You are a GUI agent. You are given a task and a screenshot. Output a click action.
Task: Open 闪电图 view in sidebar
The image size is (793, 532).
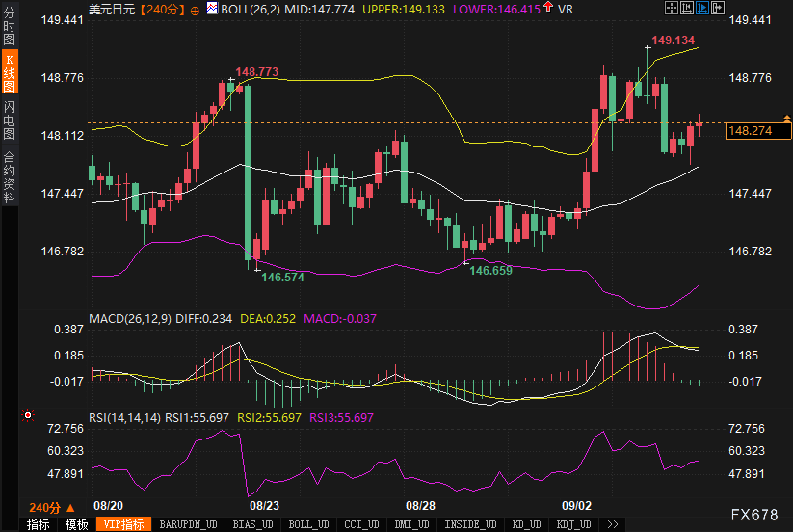coord(9,120)
